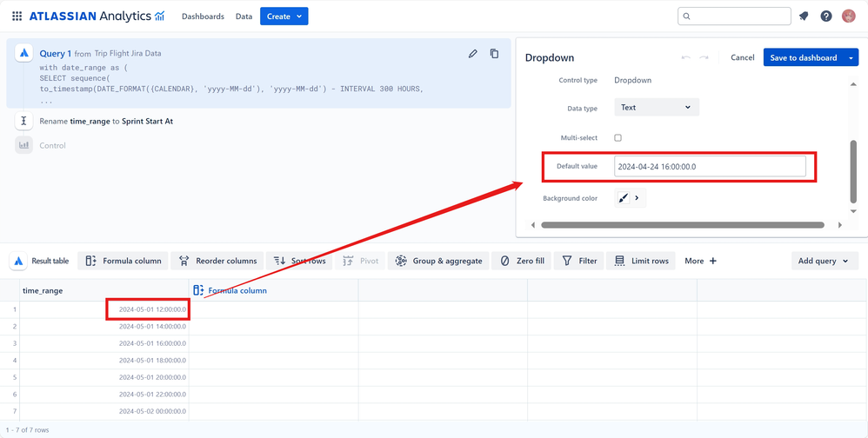Expand Background color chevron
This screenshot has width=868, height=438.
pos(638,198)
